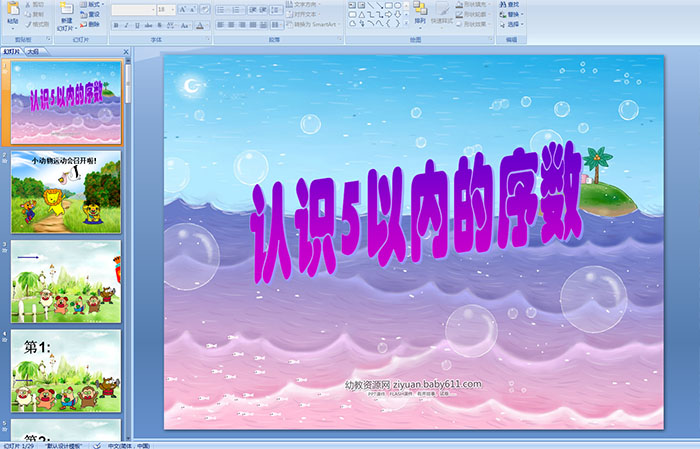
Task: Toggle Bold formatting
Action: tap(116, 26)
